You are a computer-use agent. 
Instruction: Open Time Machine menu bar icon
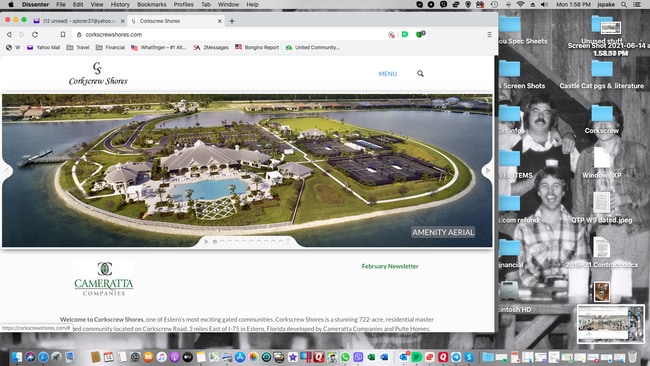click(x=494, y=5)
